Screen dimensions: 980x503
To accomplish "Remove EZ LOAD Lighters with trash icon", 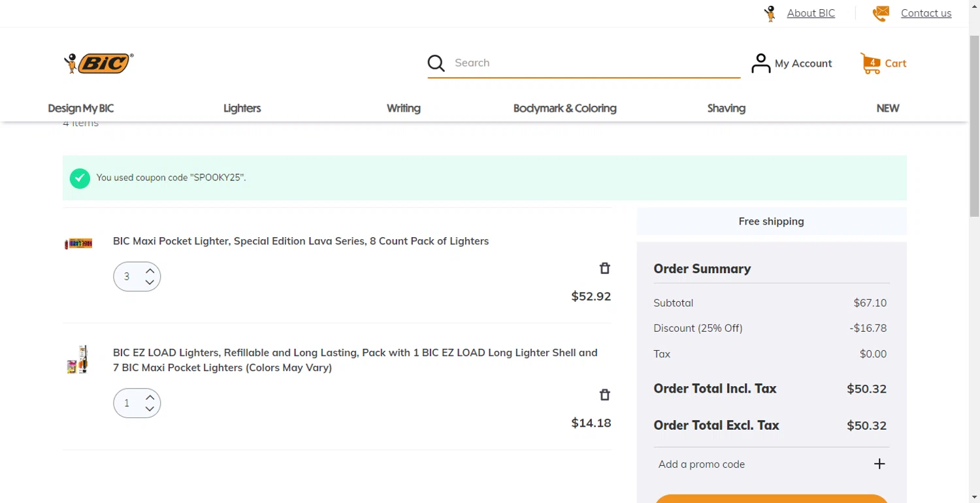I will coord(605,395).
